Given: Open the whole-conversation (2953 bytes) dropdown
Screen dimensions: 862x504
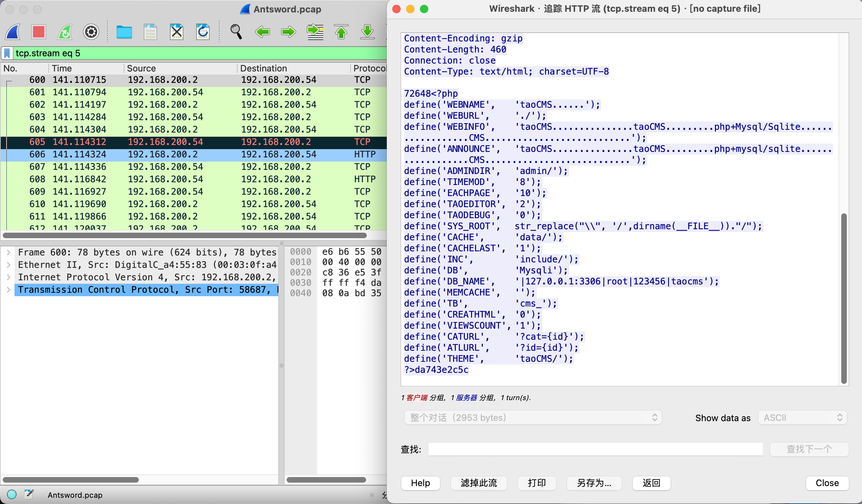Looking at the screenshot, I should 533,418.
